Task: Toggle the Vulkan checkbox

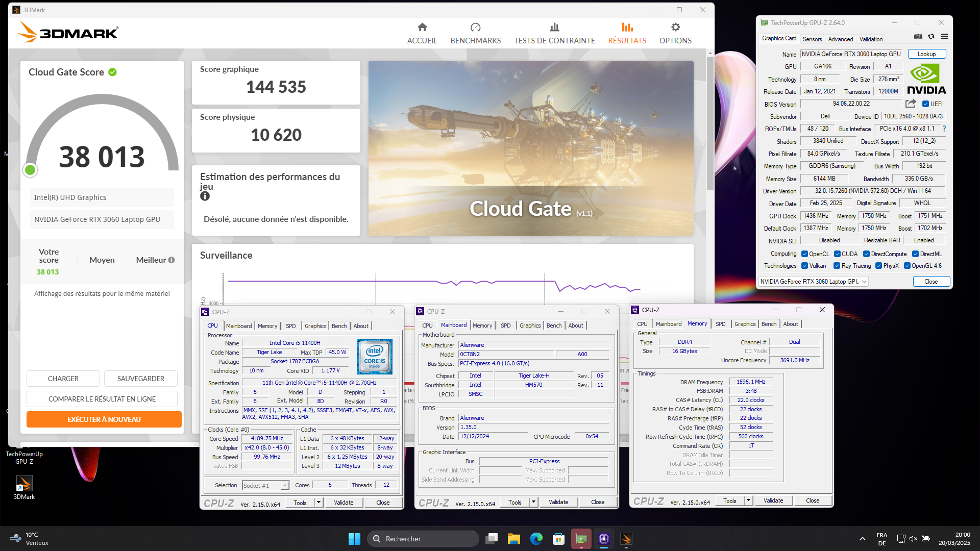Action: pos(804,266)
